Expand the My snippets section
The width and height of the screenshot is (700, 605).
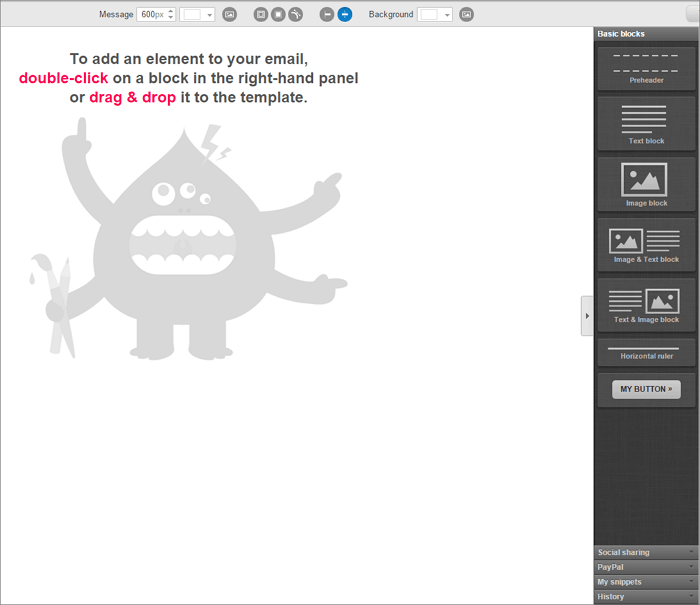646,582
